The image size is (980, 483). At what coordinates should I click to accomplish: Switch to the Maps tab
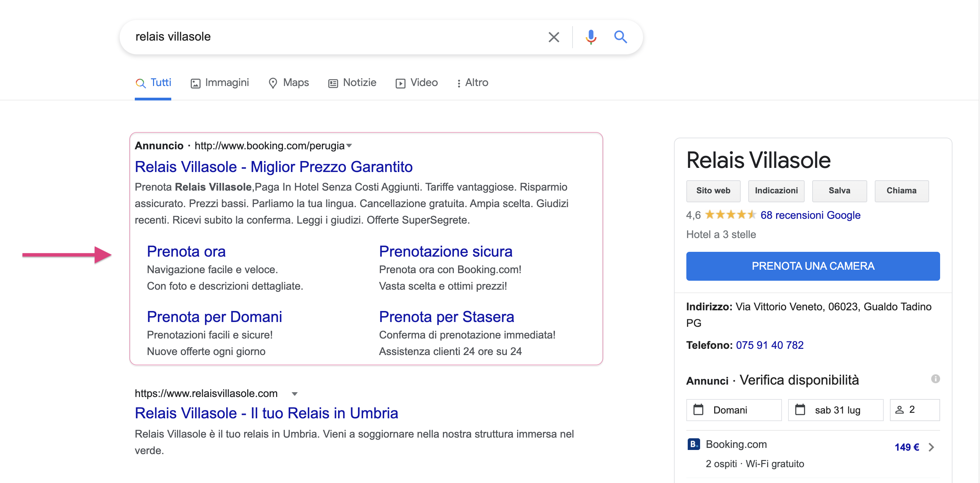point(288,83)
